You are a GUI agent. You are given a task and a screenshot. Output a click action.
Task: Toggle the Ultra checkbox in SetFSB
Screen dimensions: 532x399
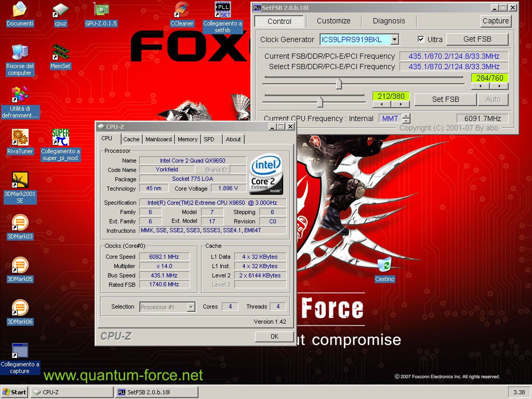point(421,39)
